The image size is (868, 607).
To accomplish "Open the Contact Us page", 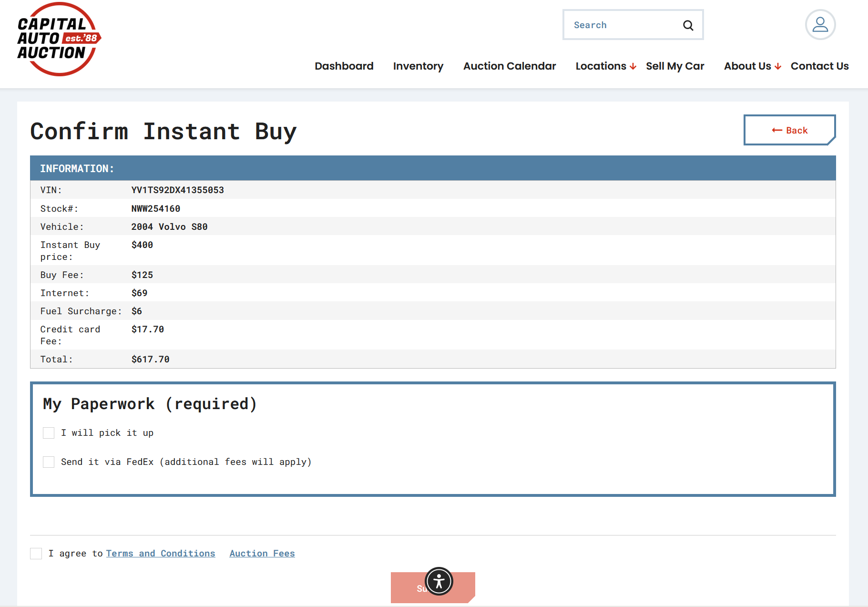I will point(819,66).
